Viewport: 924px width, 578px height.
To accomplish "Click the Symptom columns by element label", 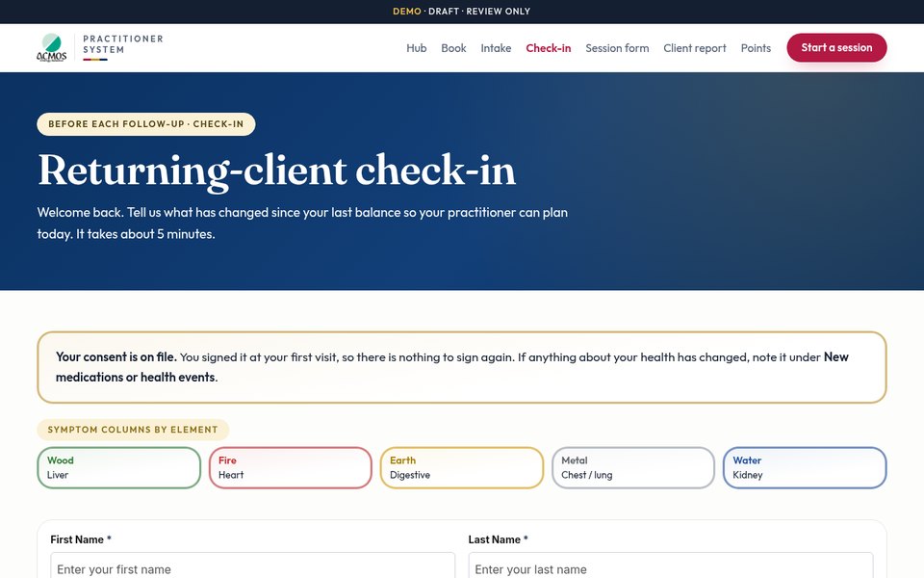I will click(x=133, y=430).
